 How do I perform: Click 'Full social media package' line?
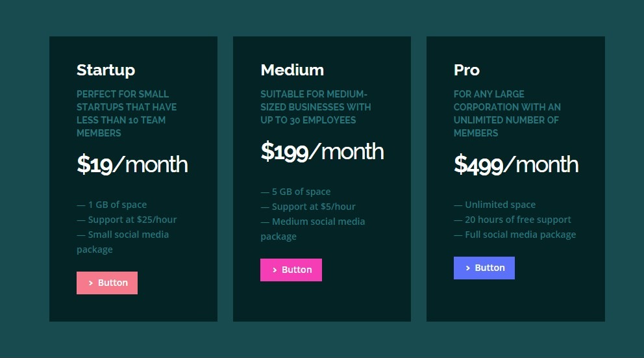point(515,235)
